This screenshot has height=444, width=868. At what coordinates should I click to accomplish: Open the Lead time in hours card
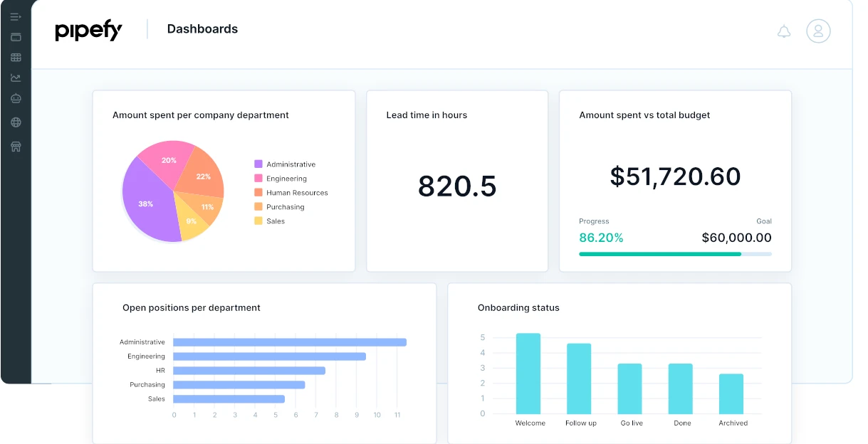pos(457,181)
